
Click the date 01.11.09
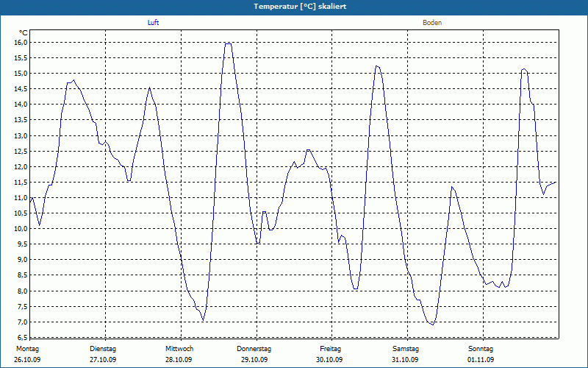481,360
